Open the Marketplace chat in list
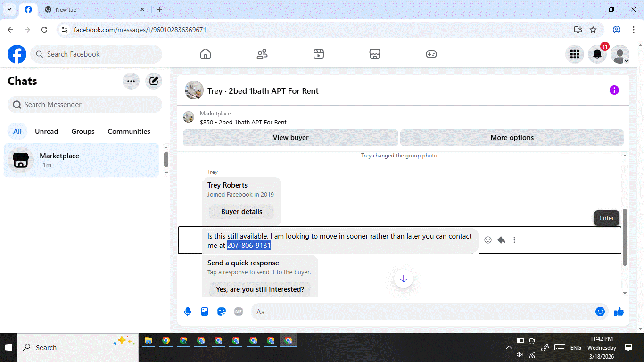644x362 pixels. click(82, 160)
